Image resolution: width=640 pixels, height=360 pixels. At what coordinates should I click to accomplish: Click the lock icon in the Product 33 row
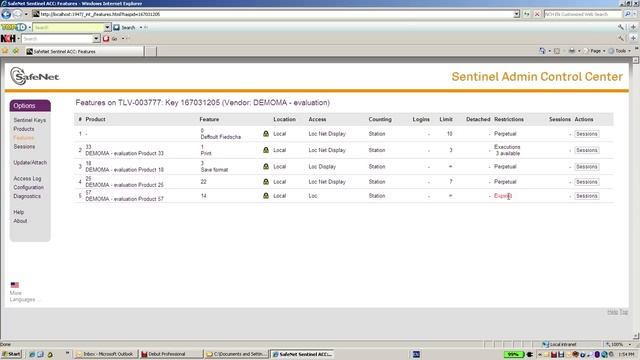click(x=266, y=150)
